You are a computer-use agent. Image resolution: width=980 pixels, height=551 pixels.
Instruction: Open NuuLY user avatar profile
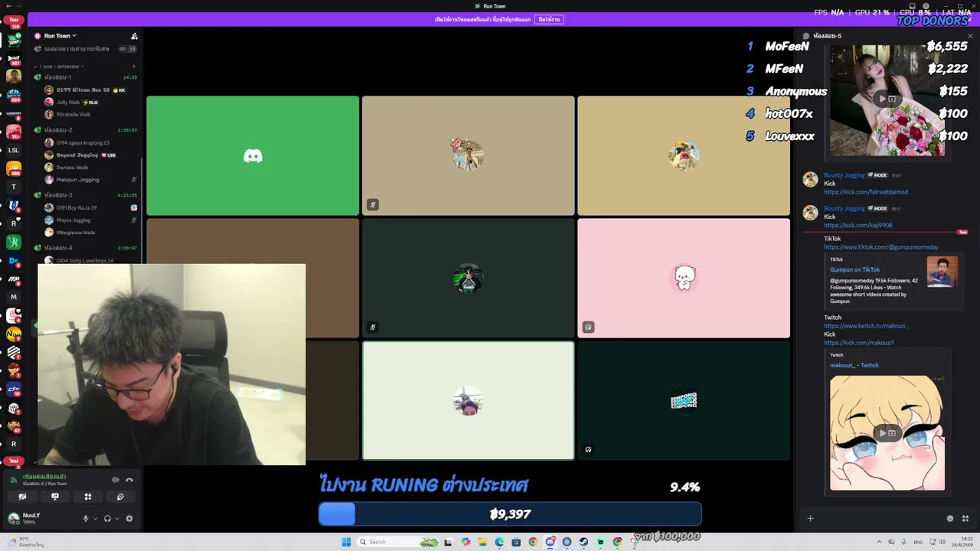tap(13, 518)
